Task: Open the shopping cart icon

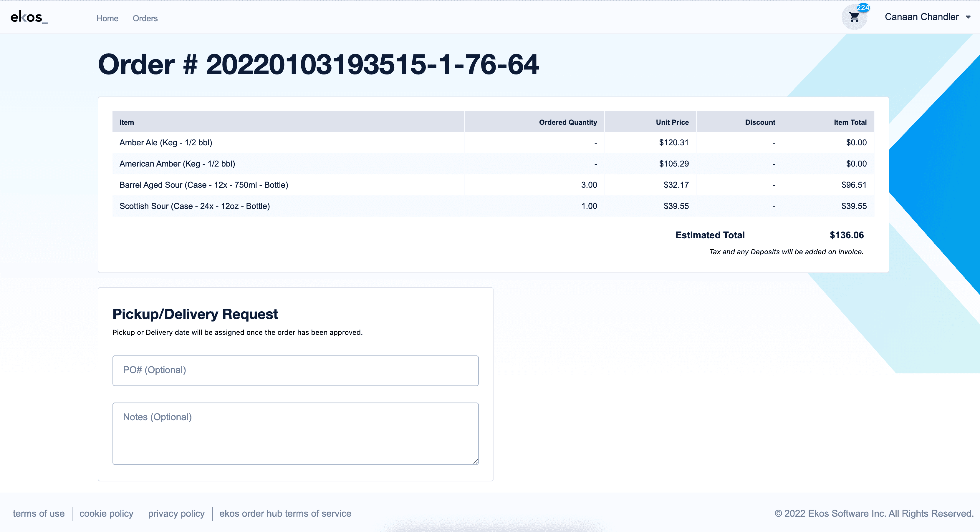Action: 855,18
